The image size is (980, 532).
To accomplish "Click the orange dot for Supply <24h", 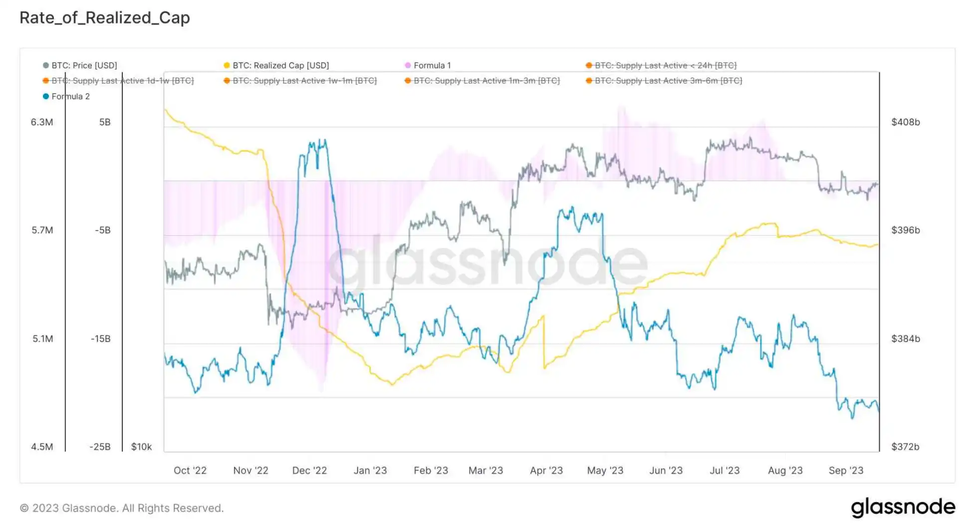I will point(589,65).
